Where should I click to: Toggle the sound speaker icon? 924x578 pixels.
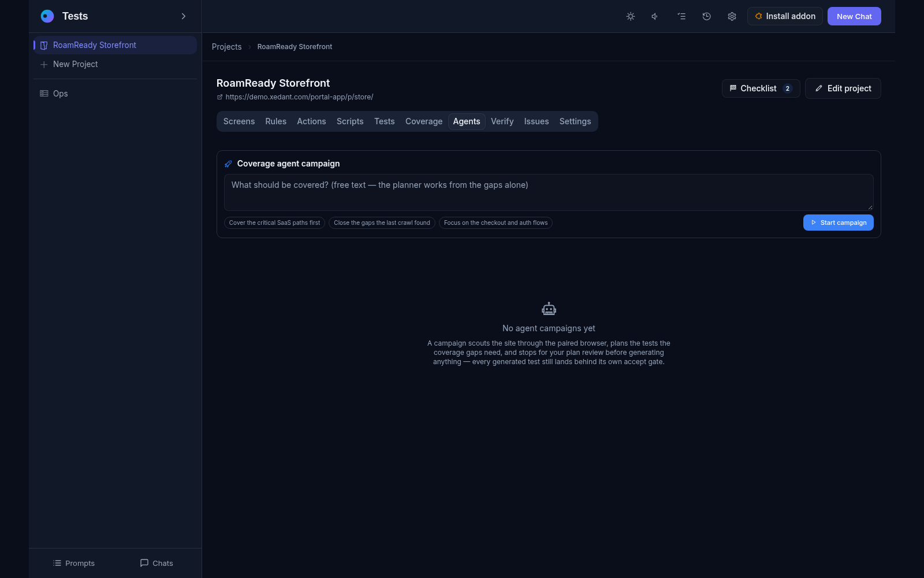coord(655,16)
